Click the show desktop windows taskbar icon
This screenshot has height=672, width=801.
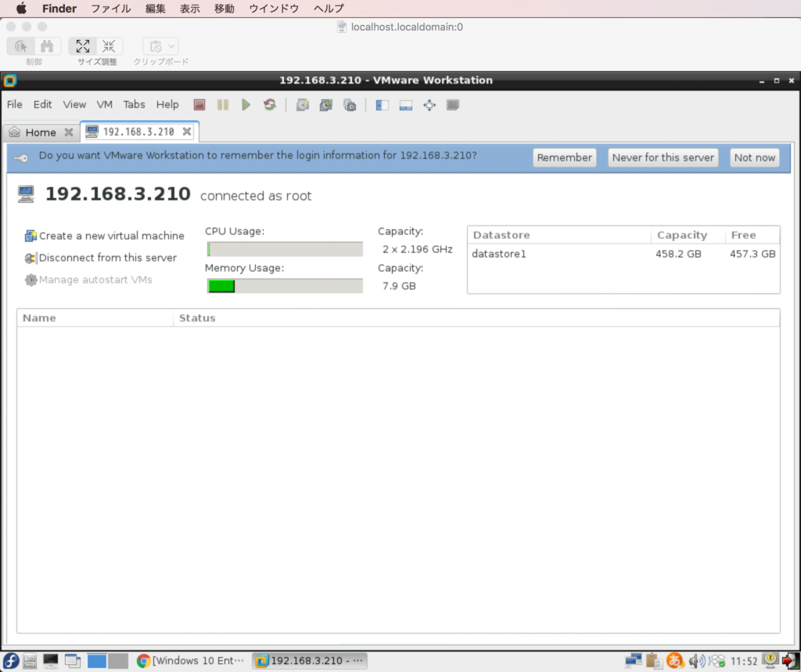[73, 661]
